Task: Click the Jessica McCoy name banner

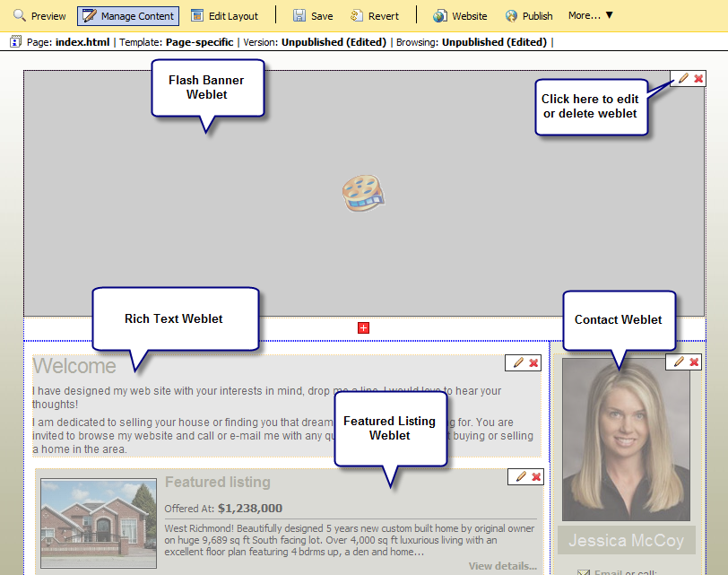Action: point(627,540)
